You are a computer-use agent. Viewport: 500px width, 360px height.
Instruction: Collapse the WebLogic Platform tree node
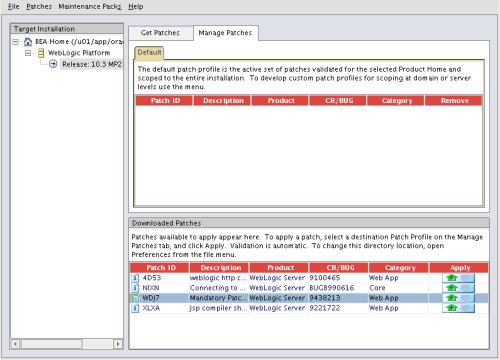pyautogui.click(x=28, y=53)
